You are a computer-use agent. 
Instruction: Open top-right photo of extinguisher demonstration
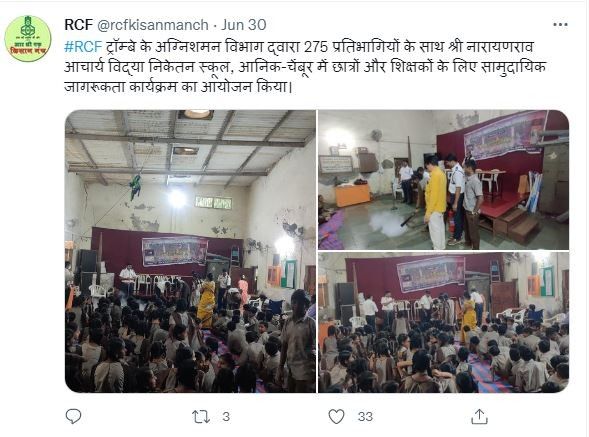click(x=444, y=180)
